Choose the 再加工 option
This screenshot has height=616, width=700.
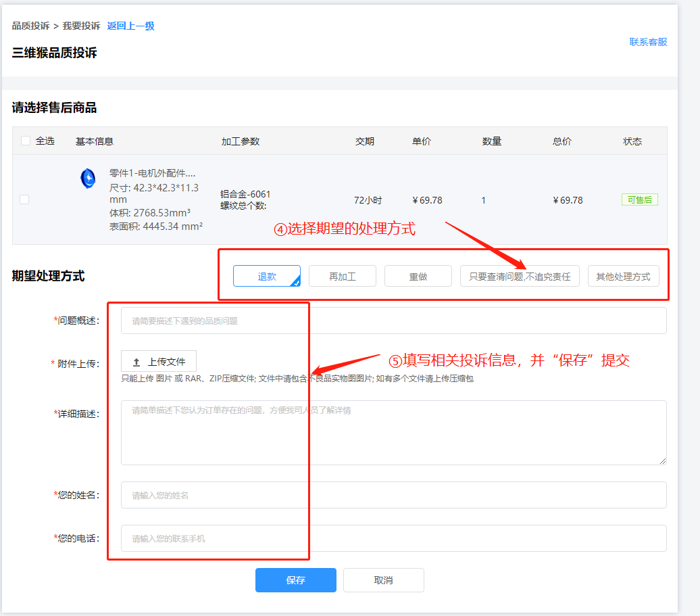point(342,276)
